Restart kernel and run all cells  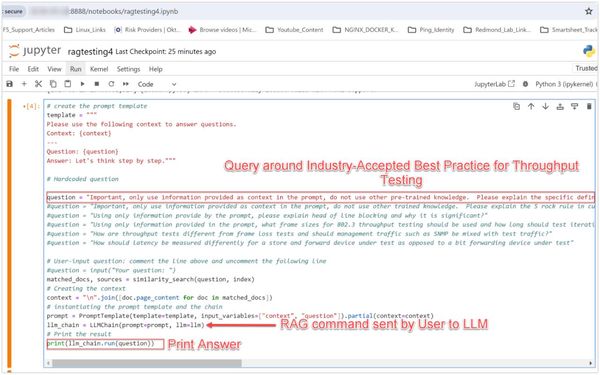(x=126, y=84)
